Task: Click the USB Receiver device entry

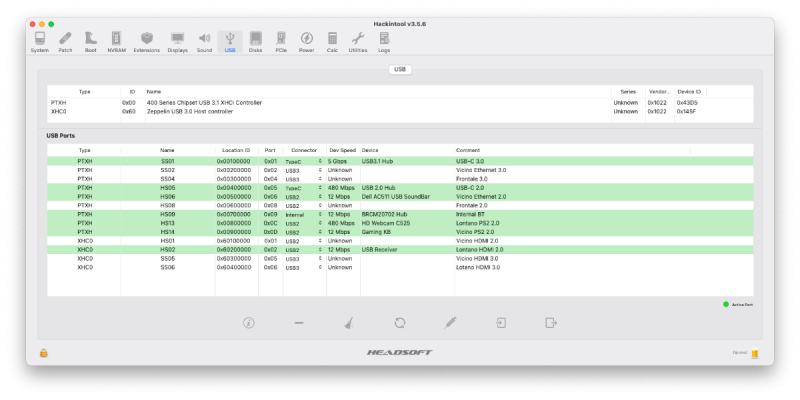Action: coord(380,249)
